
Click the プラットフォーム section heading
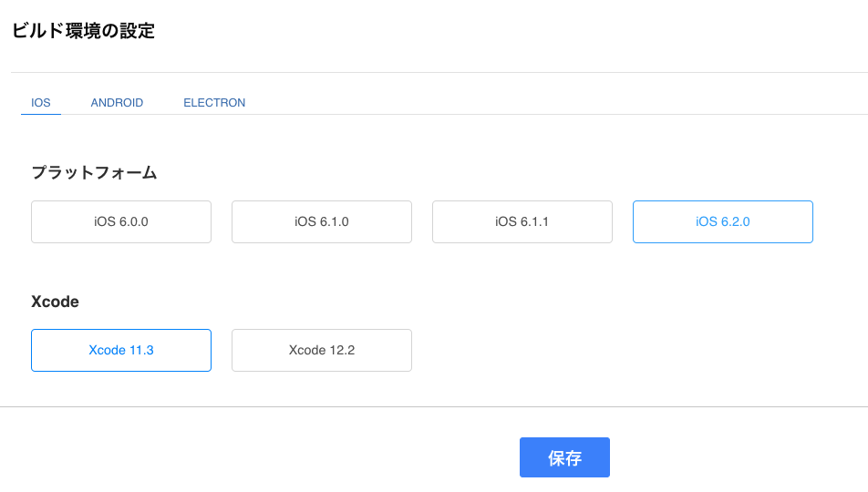click(x=94, y=173)
